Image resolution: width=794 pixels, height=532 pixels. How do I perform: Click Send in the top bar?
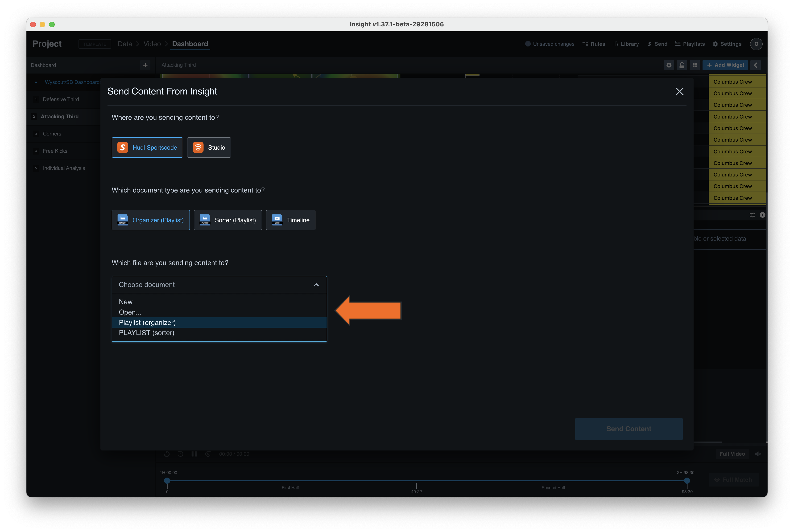coord(657,44)
